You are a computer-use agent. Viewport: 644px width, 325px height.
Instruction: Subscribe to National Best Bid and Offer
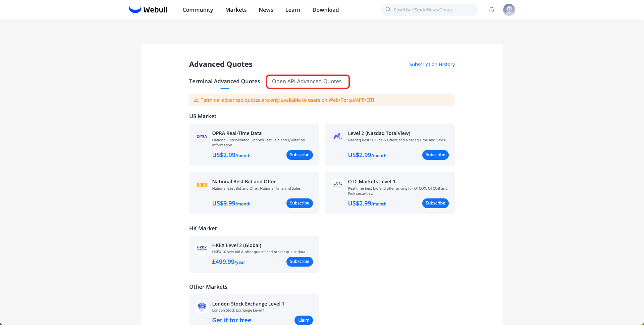[x=300, y=203]
